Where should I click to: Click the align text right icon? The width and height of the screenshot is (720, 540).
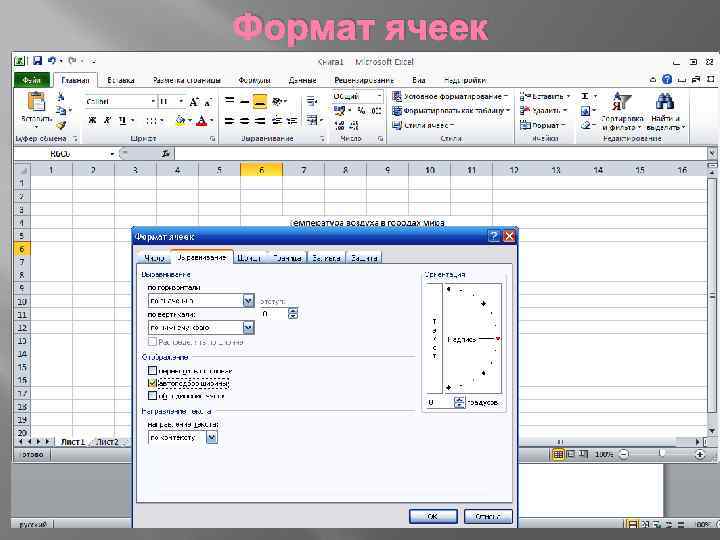[260, 121]
